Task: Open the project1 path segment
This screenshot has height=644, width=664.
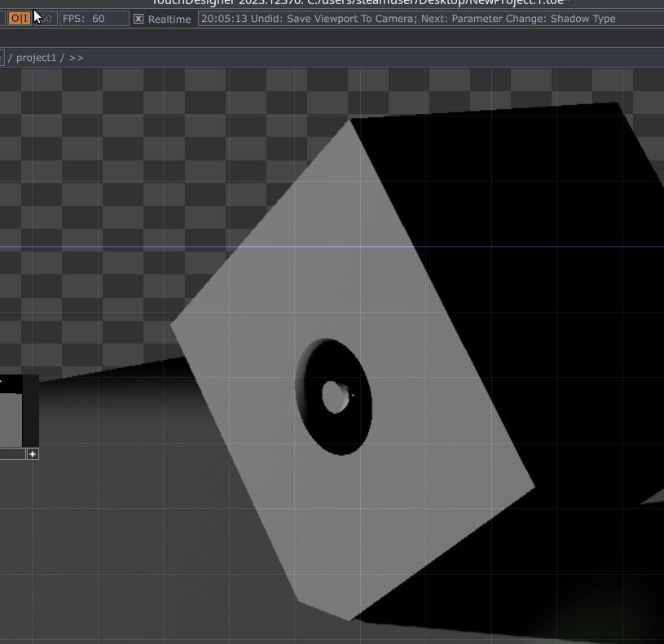Action: [x=36, y=58]
